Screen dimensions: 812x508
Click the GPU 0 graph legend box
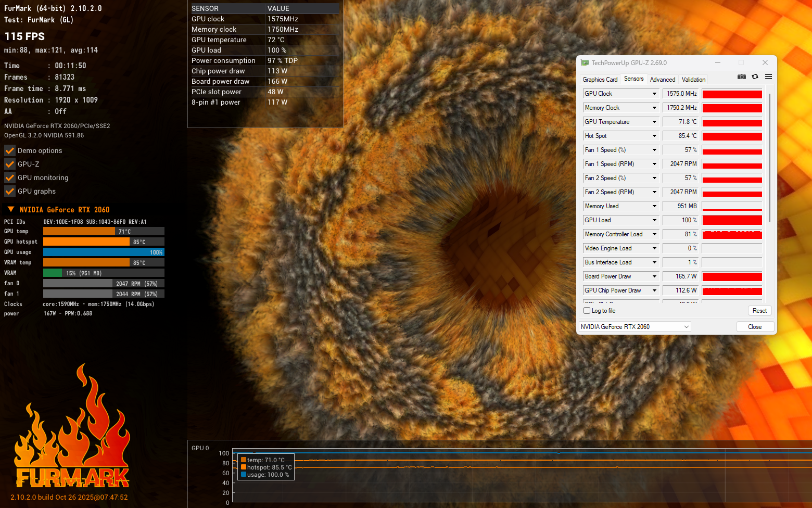point(266,467)
